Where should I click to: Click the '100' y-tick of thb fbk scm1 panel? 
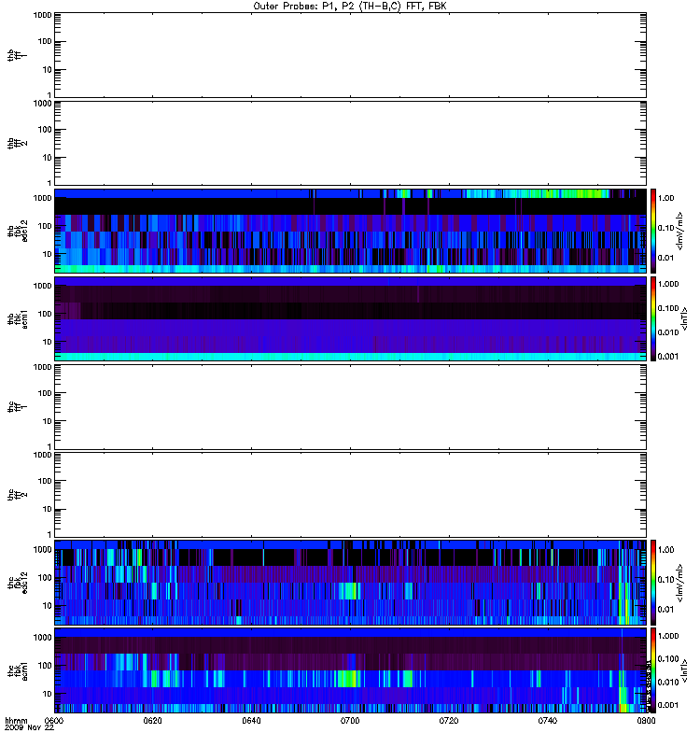[x=45, y=314]
